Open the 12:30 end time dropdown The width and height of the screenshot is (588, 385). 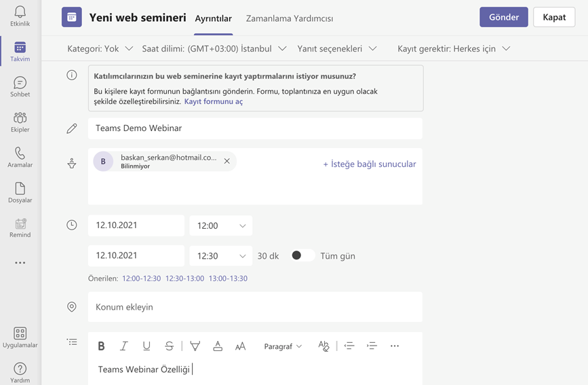click(221, 256)
